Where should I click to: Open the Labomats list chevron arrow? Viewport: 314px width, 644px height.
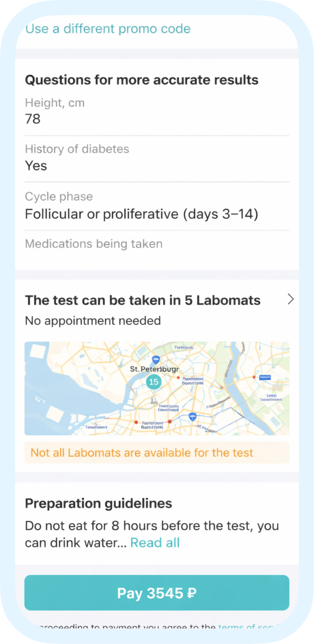click(290, 300)
